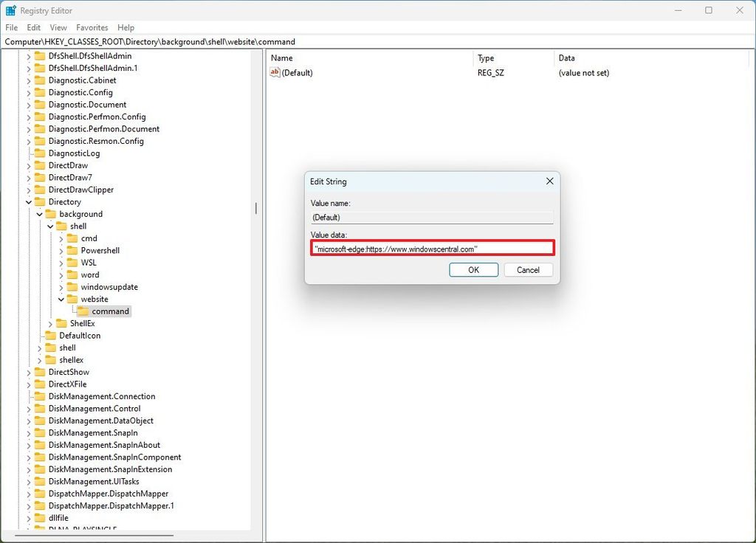Open the Favorites menu

tap(92, 27)
